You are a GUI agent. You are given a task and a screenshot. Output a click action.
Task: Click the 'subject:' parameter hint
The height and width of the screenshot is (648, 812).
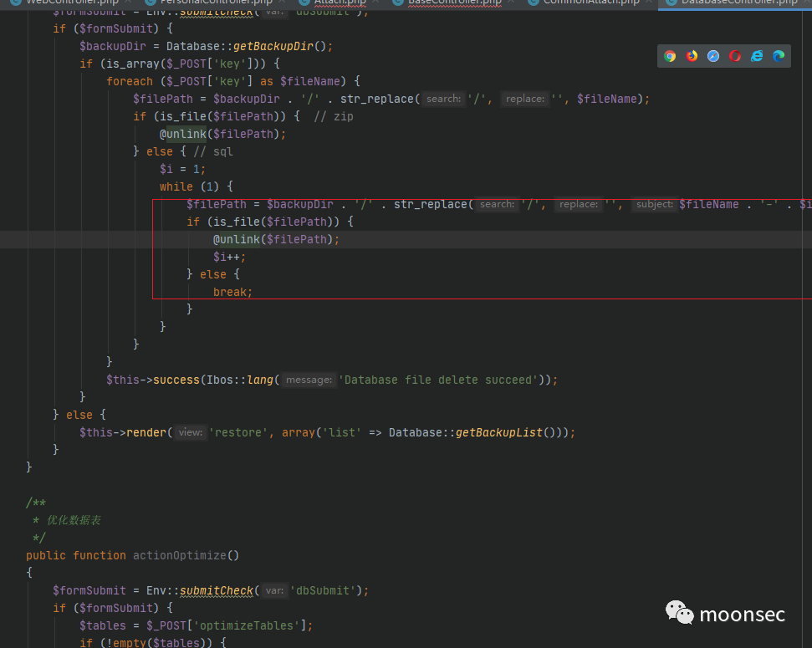(655, 204)
